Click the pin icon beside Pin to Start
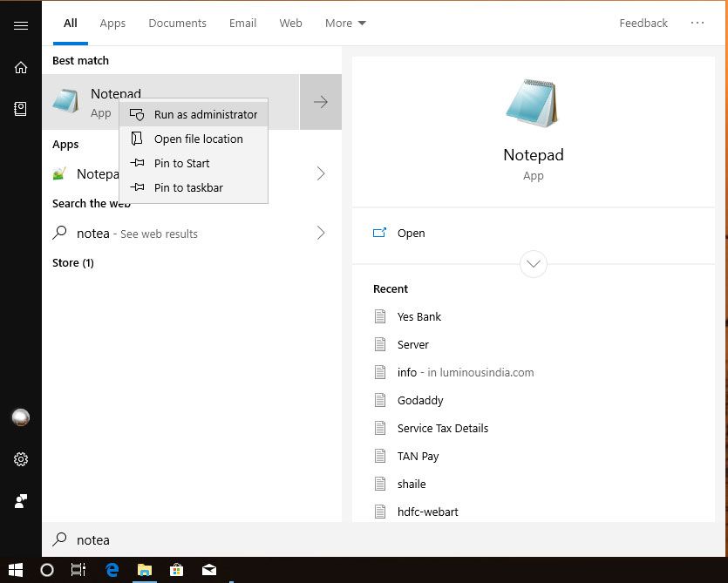728x583 pixels. [137, 163]
